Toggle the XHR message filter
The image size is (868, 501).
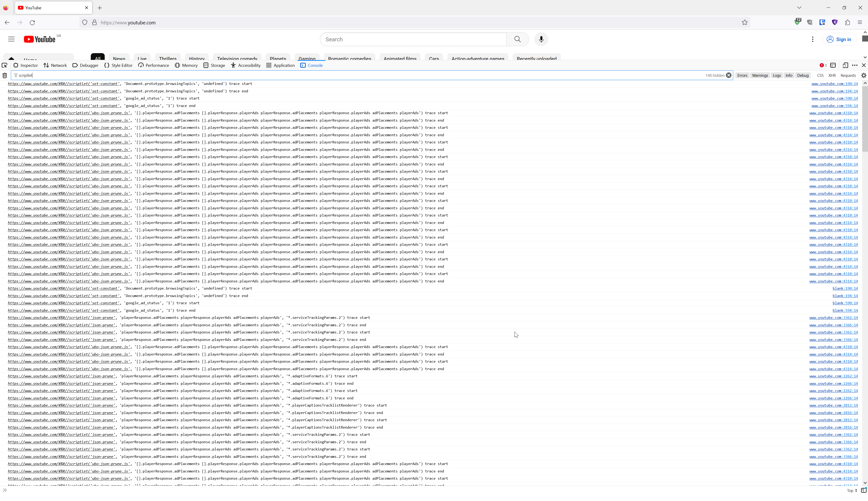pyautogui.click(x=832, y=75)
